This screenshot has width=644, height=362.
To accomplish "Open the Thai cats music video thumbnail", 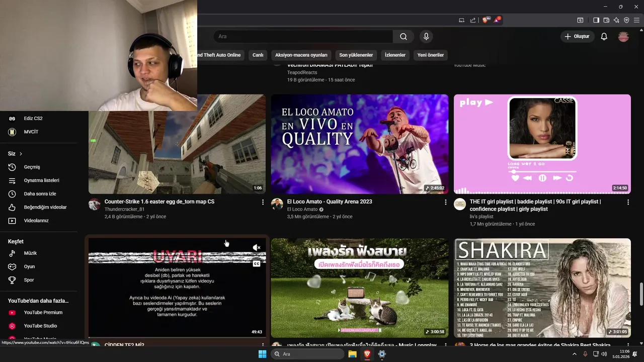I will pyautogui.click(x=360, y=288).
